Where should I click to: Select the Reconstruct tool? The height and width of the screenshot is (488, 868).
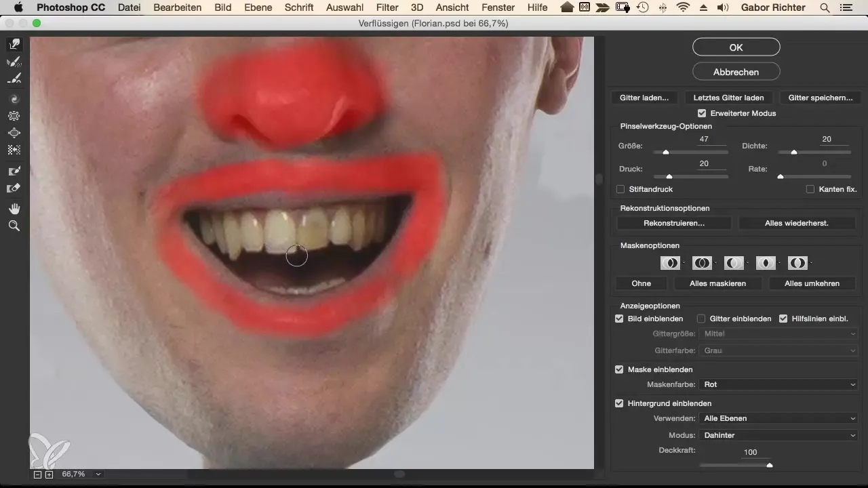pyautogui.click(x=14, y=62)
